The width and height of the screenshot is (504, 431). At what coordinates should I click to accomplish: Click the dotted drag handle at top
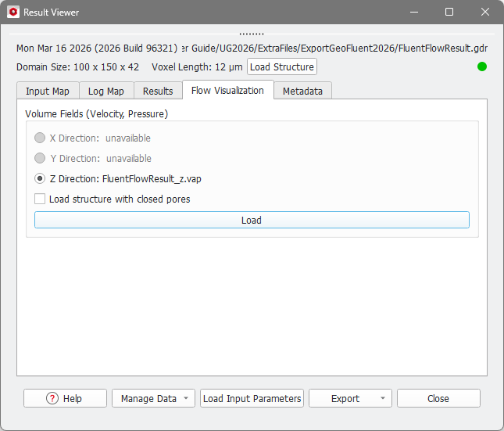pos(252,34)
